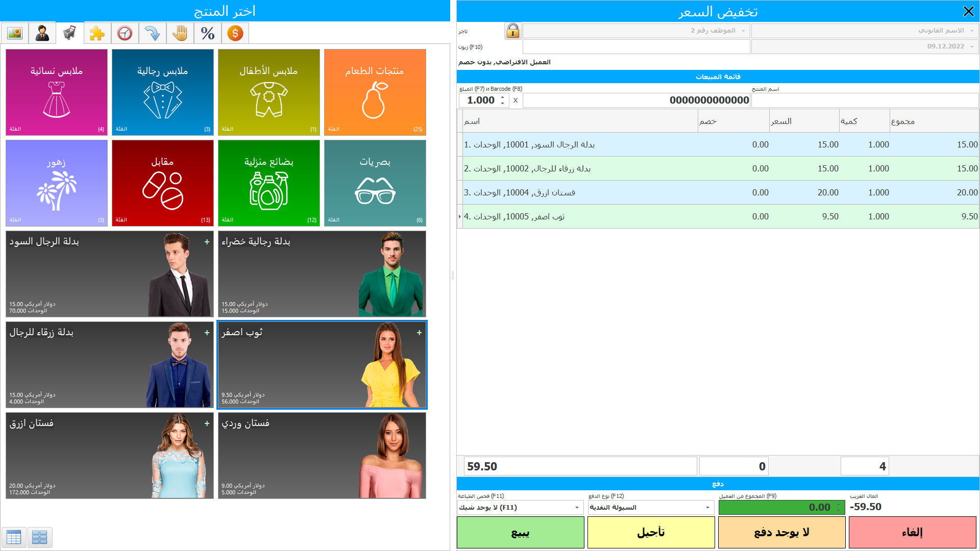Toggle the table view icon at bottom left
This screenshot has height=551, width=980.
[14, 537]
